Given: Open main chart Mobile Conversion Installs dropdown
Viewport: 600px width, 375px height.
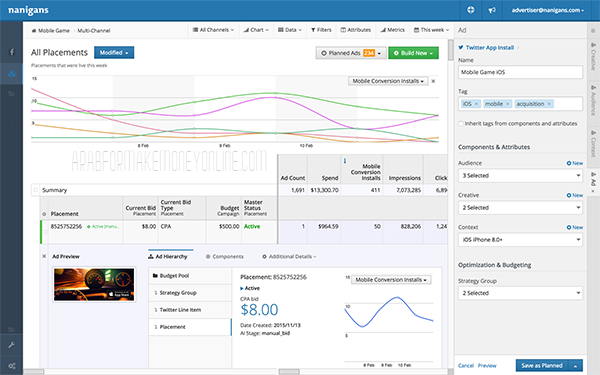Looking at the screenshot, I should coord(388,81).
